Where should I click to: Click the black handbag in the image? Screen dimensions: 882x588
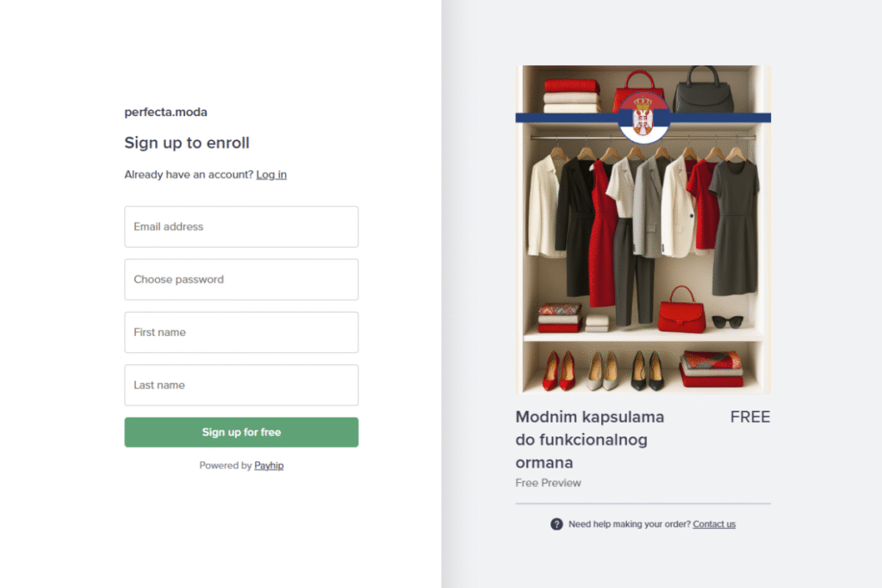pos(704,93)
